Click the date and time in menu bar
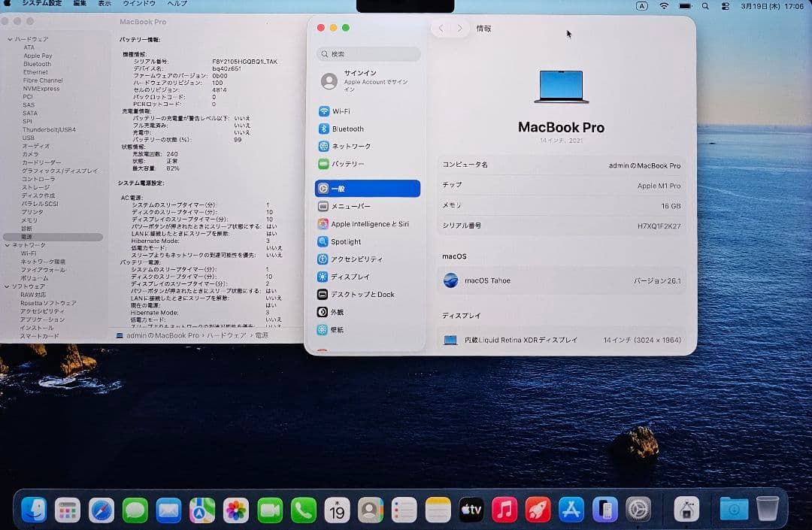 coord(772,6)
